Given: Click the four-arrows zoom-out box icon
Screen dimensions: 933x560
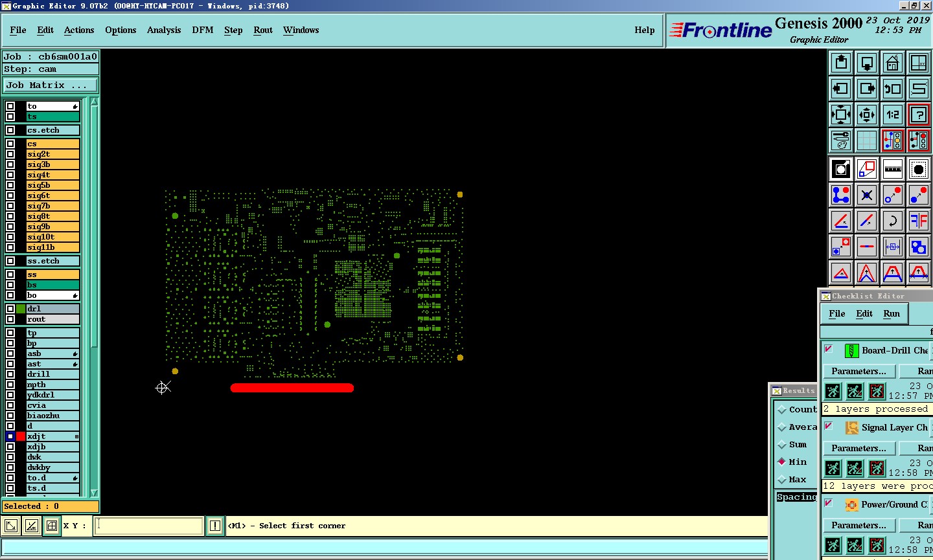Looking at the screenshot, I should pyautogui.click(x=841, y=115).
